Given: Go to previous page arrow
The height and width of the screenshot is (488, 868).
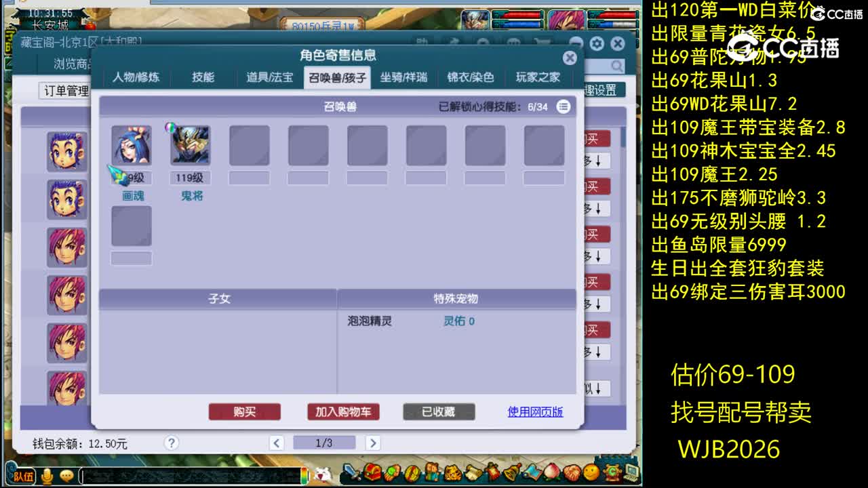Looking at the screenshot, I should [277, 443].
